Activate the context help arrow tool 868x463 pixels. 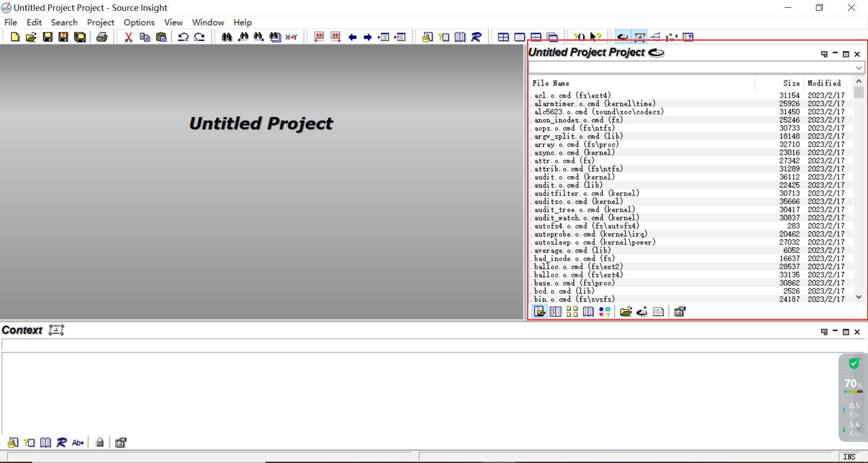[595, 37]
